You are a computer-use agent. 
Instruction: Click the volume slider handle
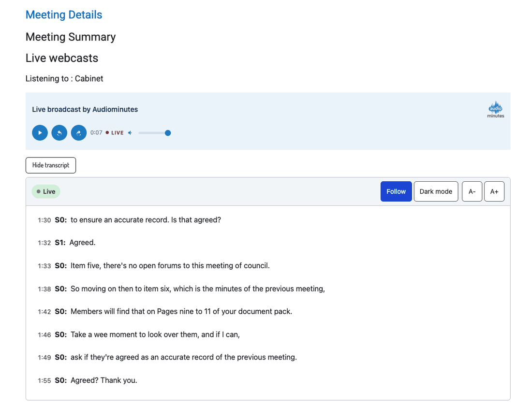coord(168,132)
